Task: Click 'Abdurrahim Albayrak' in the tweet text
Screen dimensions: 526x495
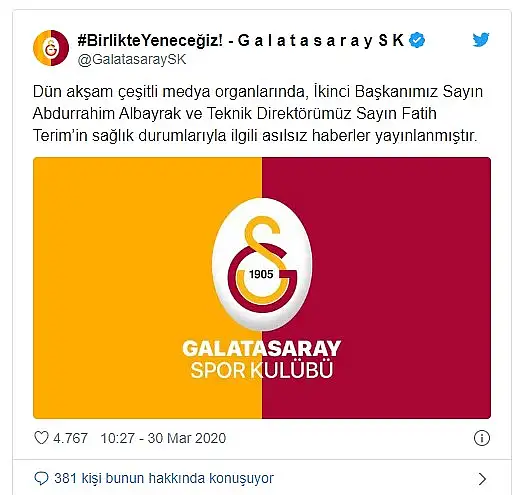Action: (x=107, y=114)
